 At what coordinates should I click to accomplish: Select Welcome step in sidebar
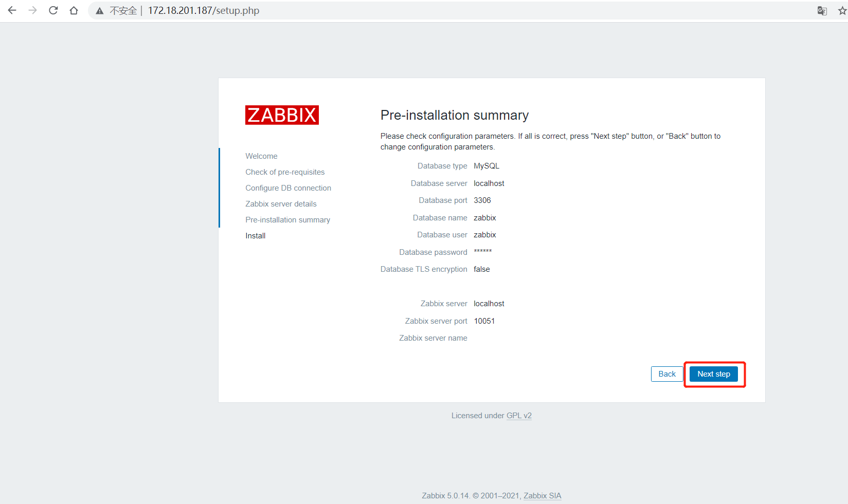pyautogui.click(x=261, y=156)
